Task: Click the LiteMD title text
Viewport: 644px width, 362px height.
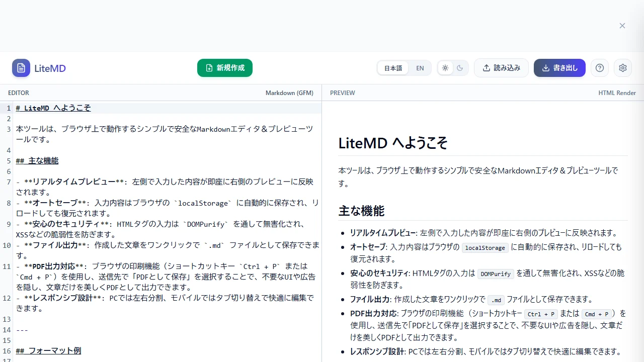Action: tap(50, 68)
